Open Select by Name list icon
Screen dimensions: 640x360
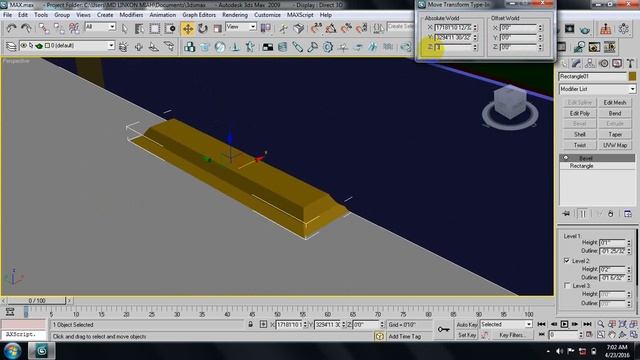tap(139, 28)
